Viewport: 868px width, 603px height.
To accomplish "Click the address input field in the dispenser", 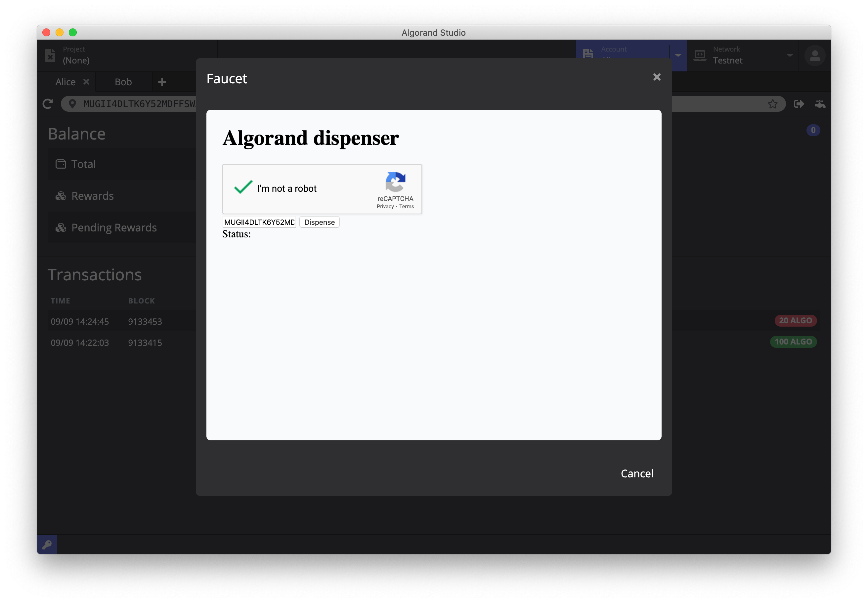I will pyautogui.click(x=259, y=222).
